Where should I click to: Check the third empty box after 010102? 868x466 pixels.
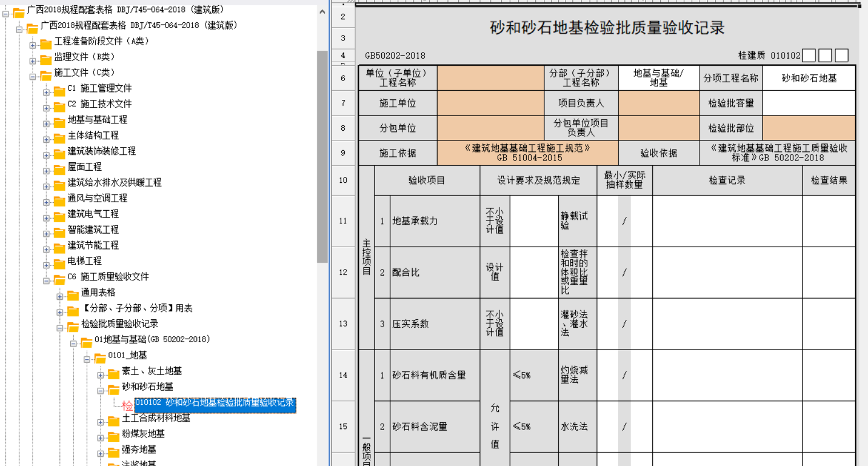point(841,55)
